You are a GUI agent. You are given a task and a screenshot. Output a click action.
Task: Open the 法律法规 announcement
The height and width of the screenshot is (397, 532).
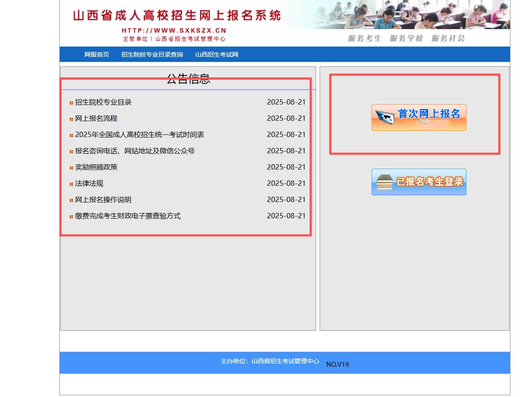[x=89, y=184]
